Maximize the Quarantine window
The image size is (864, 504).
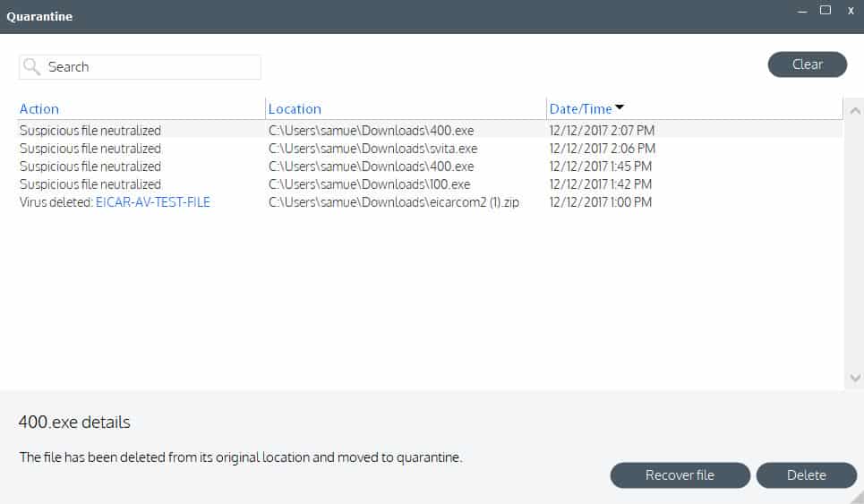click(x=826, y=11)
